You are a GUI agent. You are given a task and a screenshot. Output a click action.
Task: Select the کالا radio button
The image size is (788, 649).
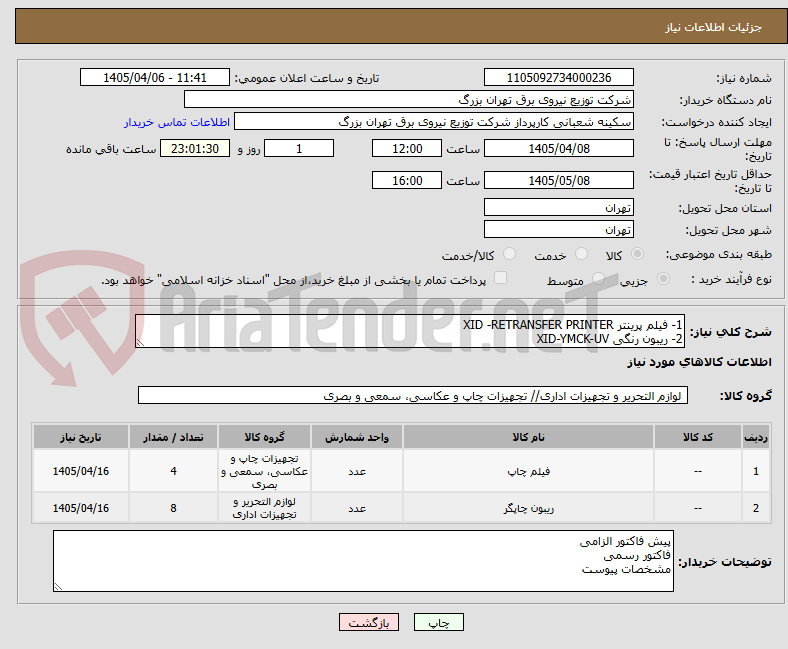point(637,254)
